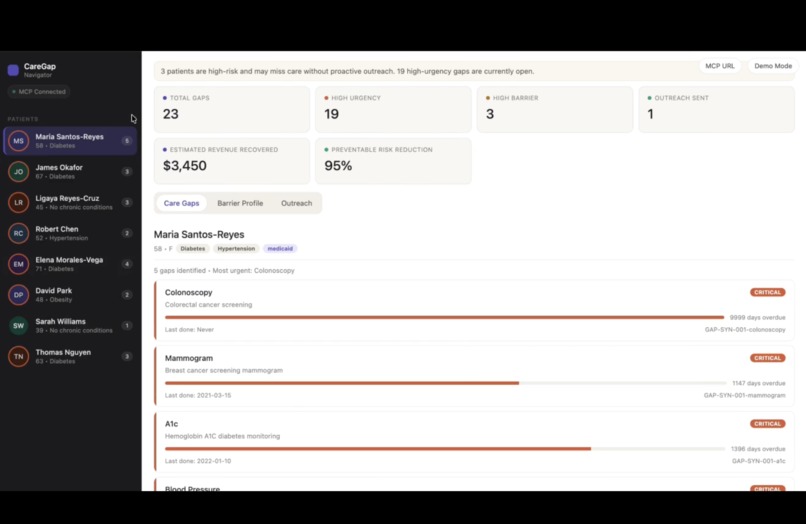Click the high-risk patients alert banner

tap(474, 71)
